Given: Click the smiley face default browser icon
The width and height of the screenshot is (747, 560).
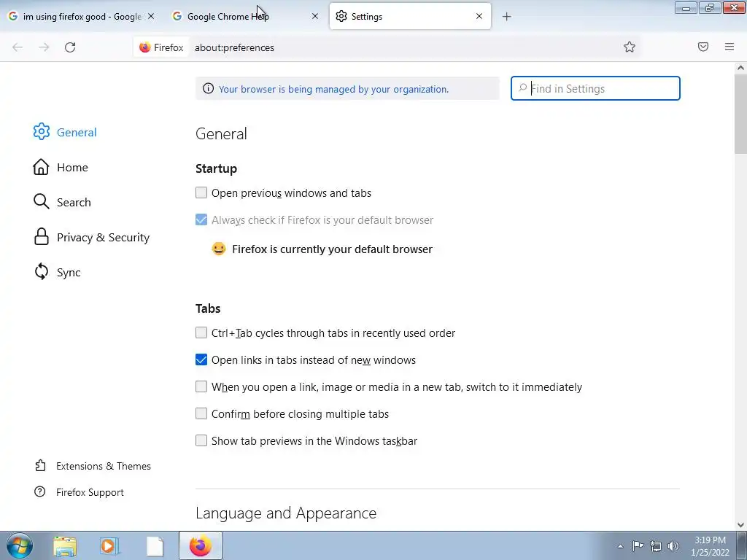Looking at the screenshot, I should pos(219,249).
